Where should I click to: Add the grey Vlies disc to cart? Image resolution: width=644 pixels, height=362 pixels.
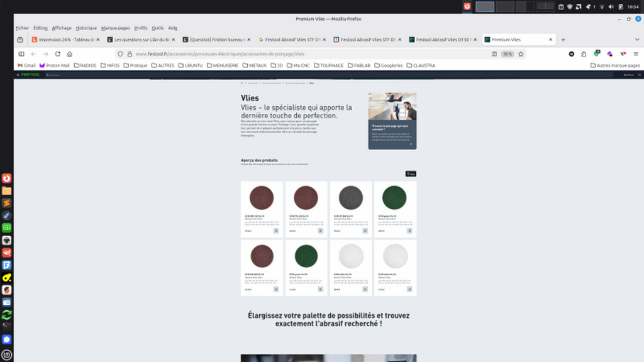(x=365, y=231)
